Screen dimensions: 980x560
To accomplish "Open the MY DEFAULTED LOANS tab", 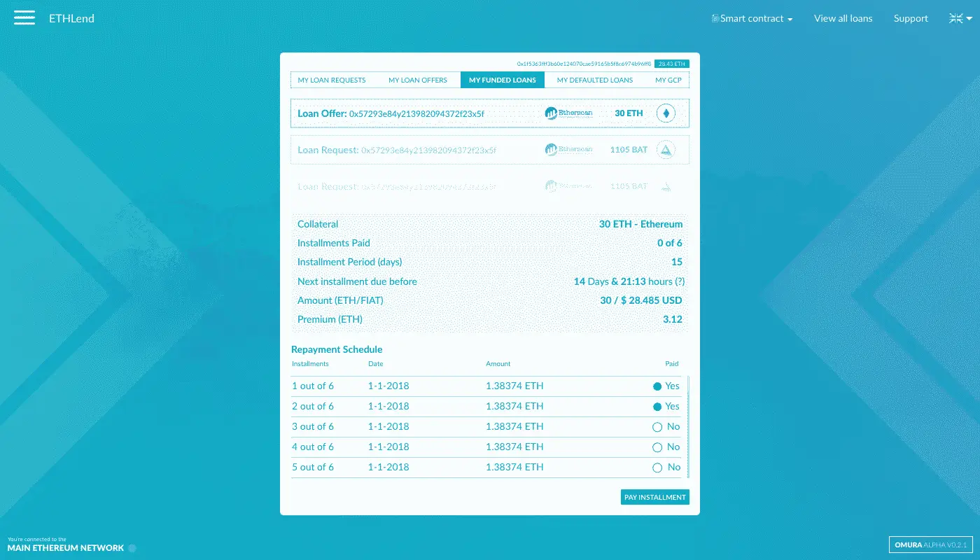I will (594, 80).
